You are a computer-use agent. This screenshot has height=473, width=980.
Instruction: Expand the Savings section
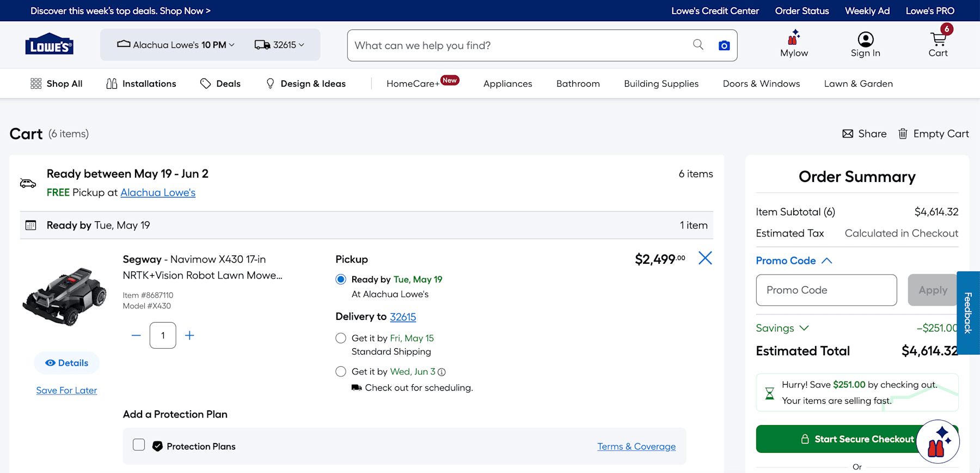782,328
